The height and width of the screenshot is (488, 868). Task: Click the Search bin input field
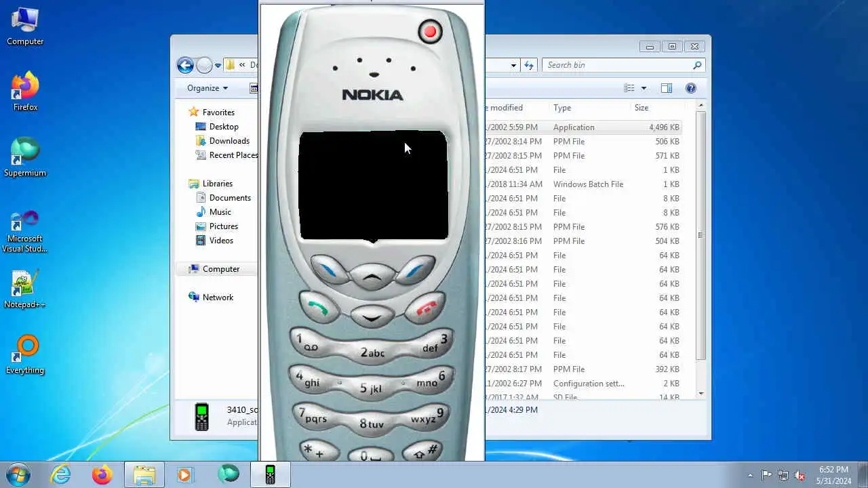pos(617,65)
